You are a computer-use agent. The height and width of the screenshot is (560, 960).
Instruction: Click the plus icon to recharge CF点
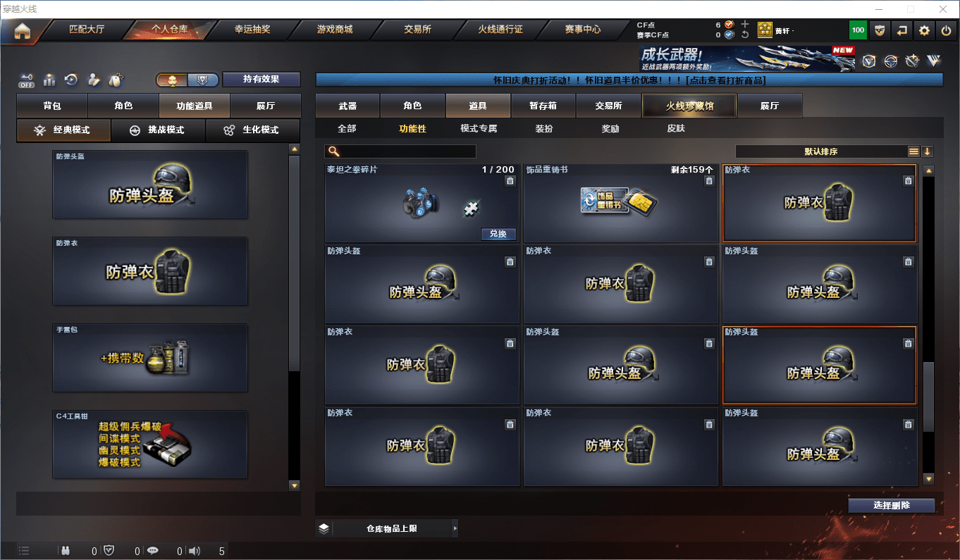point(745,24)
